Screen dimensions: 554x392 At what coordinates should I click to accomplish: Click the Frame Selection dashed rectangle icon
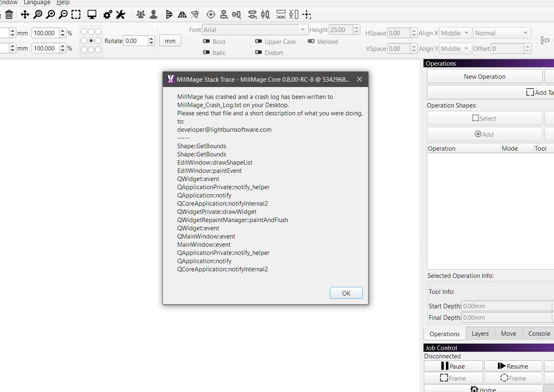tap(76, 15)
